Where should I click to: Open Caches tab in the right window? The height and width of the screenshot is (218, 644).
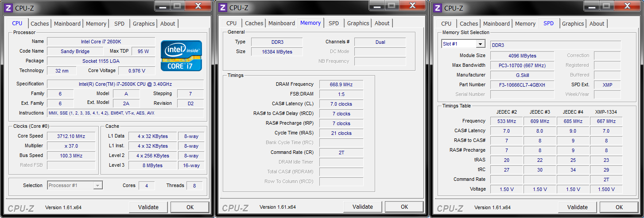[x=469, y=24]
